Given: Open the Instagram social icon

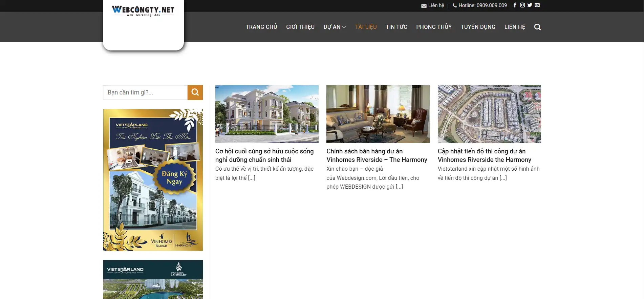Looking at the screenshot, I should pos(522,5).
